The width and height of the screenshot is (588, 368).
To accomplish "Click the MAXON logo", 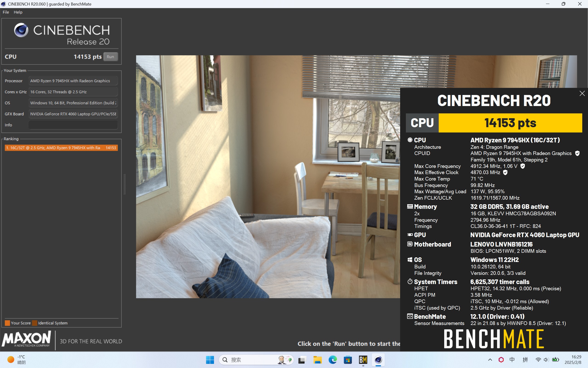I will 26,339.
